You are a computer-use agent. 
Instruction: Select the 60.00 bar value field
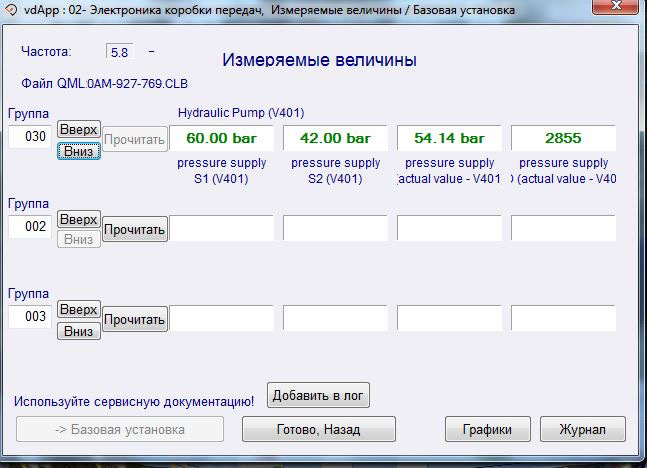point(222,138)
